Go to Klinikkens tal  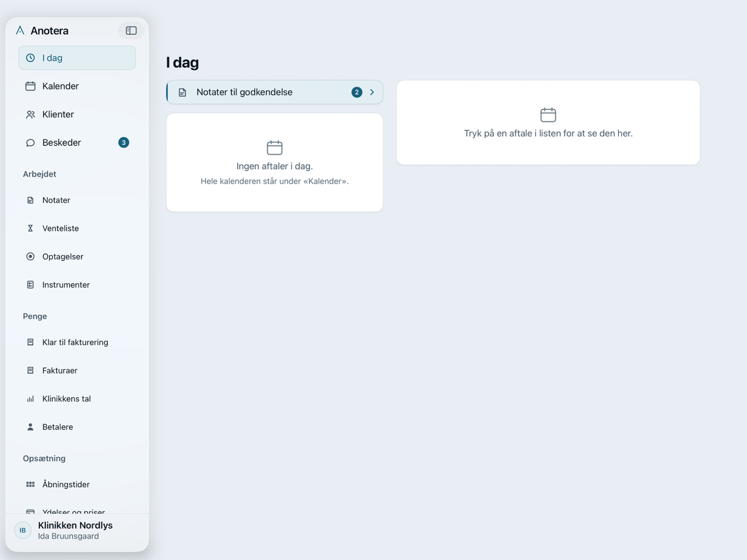point(77,399)
